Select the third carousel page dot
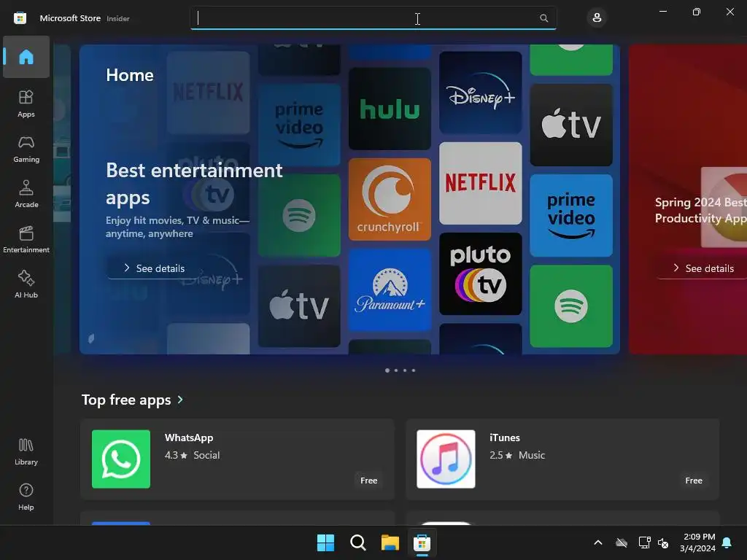This screenshot has width=747, height=560. tap(405, 370)
